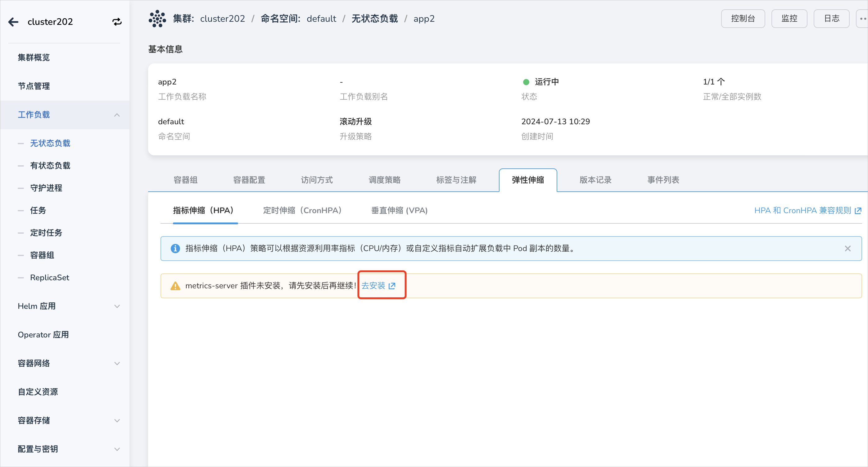
Task: Select 定时任务 in sidebar
Action: (x=46, y=233)
